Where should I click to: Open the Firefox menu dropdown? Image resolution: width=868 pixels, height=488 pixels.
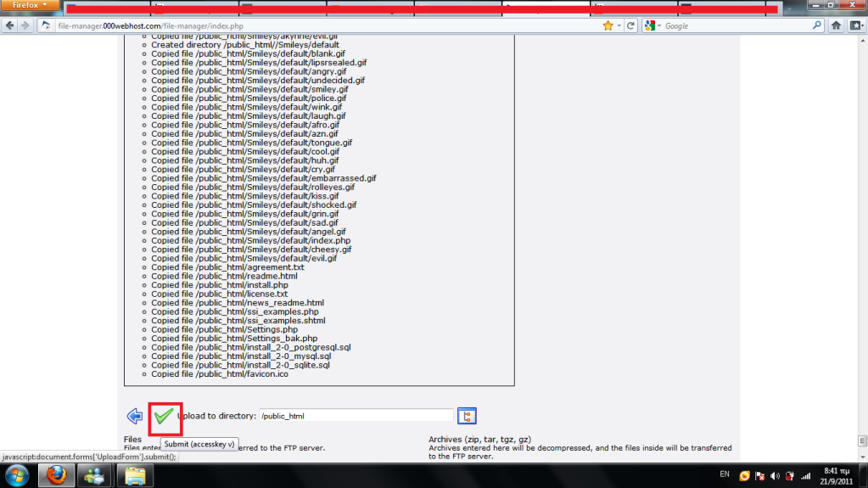30,5
